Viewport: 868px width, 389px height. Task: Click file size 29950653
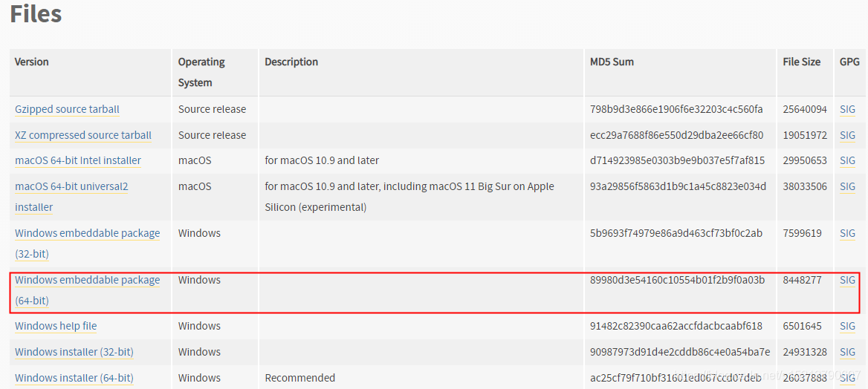pyautogui.click(x=805, y=160)
